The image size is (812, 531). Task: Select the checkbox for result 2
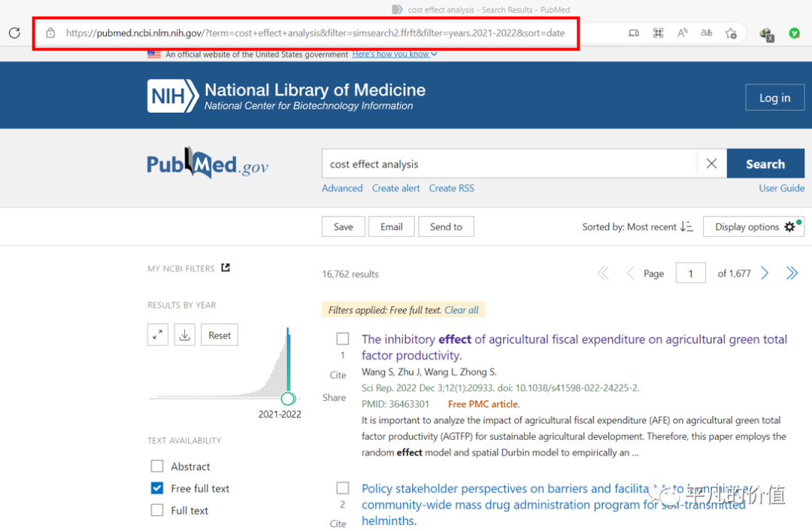pos(343,488)
